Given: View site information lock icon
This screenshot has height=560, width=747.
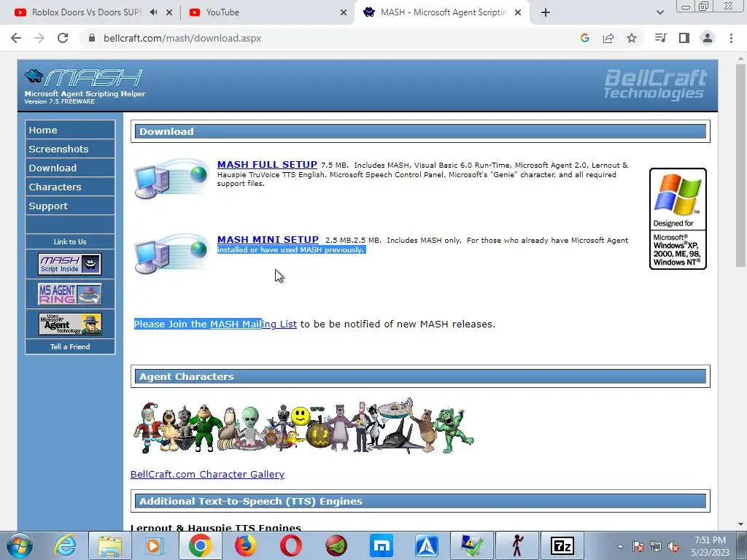Looking at the screenshot, I should [92, 38].
